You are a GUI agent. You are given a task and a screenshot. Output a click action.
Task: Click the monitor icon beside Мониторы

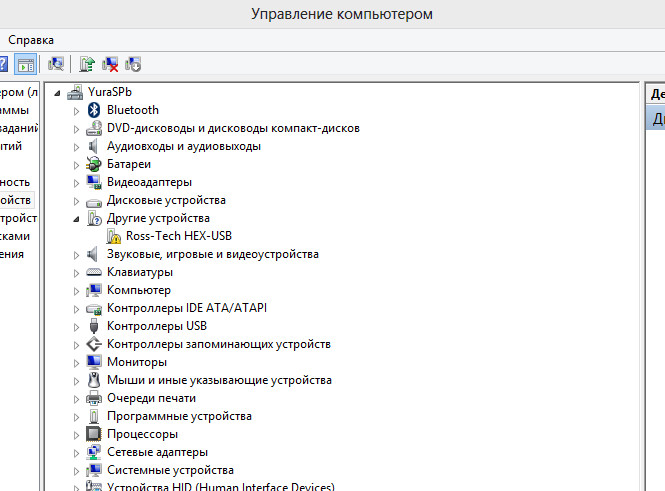pyautogui.click(x=94, y=362)
